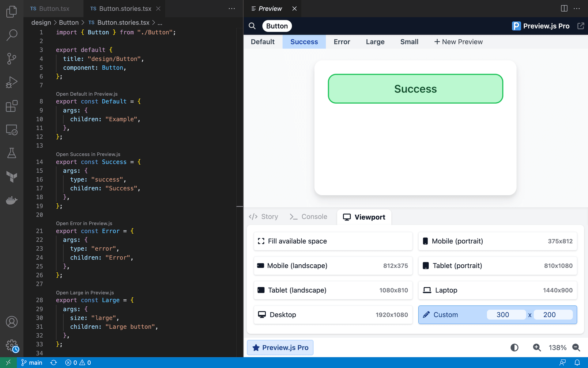Toggle the Console panel view
Image resolution: width=588 pixels, height=368 pixels.
(x=309, y=217)
